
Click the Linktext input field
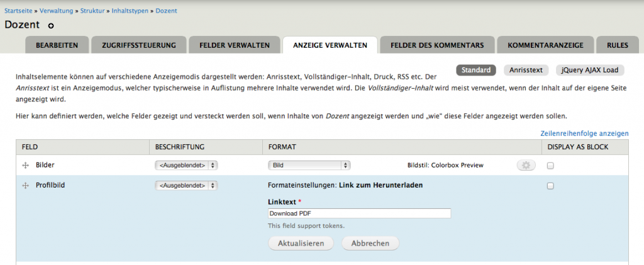coord(359,213)
